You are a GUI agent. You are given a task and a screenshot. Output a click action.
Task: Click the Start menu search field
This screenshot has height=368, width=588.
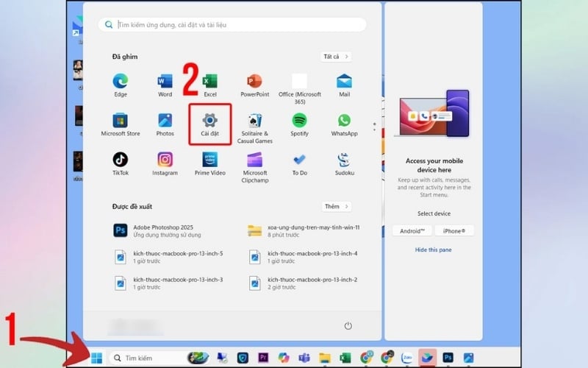(232, 24)
